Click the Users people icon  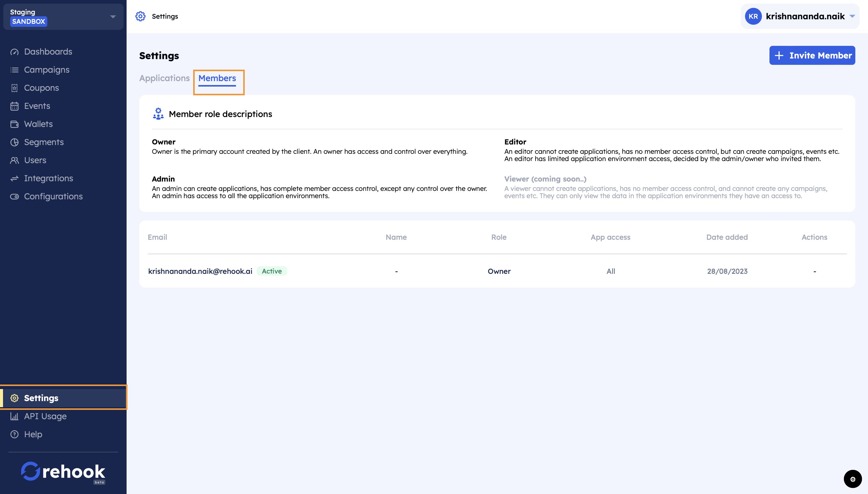point(14,160)
